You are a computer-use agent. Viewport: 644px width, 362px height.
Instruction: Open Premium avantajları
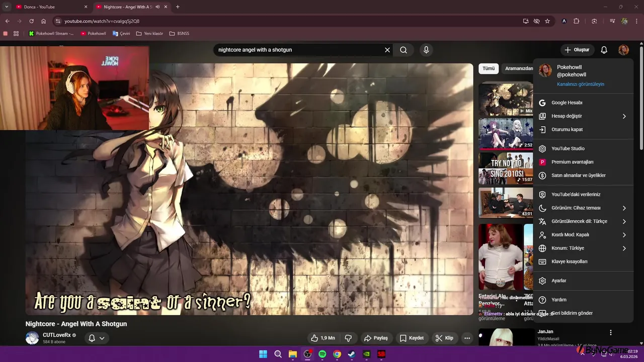(x=583, y=162)
